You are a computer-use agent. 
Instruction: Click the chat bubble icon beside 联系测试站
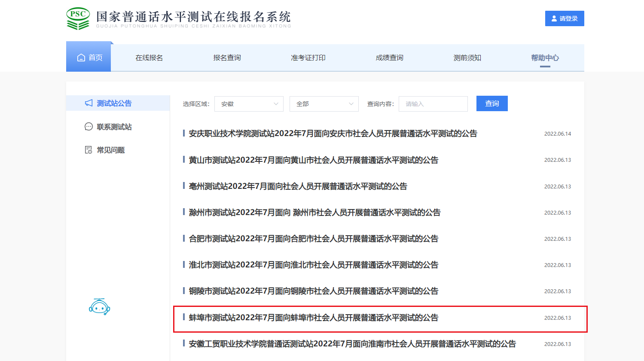coord(89,127)
